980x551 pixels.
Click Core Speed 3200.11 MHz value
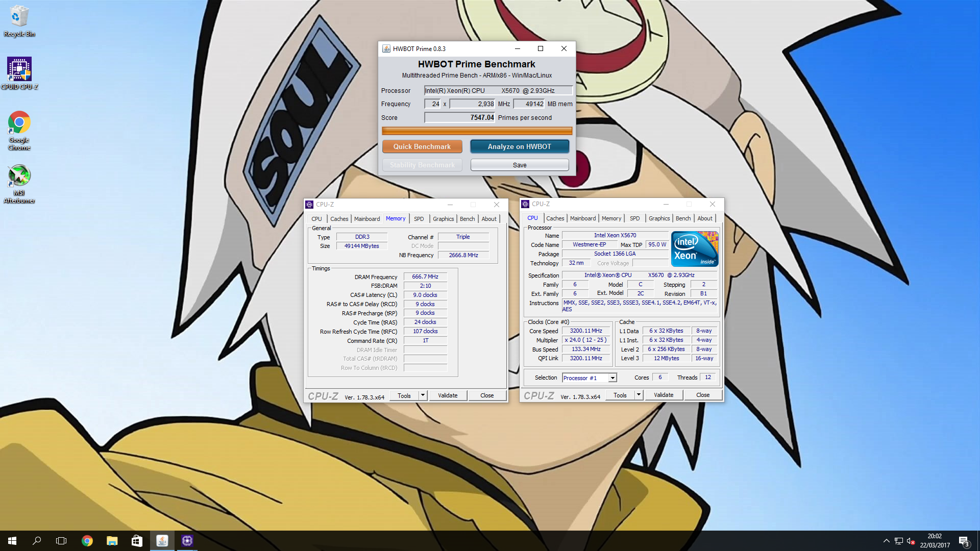pyautogui.click(x=586, y=331)
